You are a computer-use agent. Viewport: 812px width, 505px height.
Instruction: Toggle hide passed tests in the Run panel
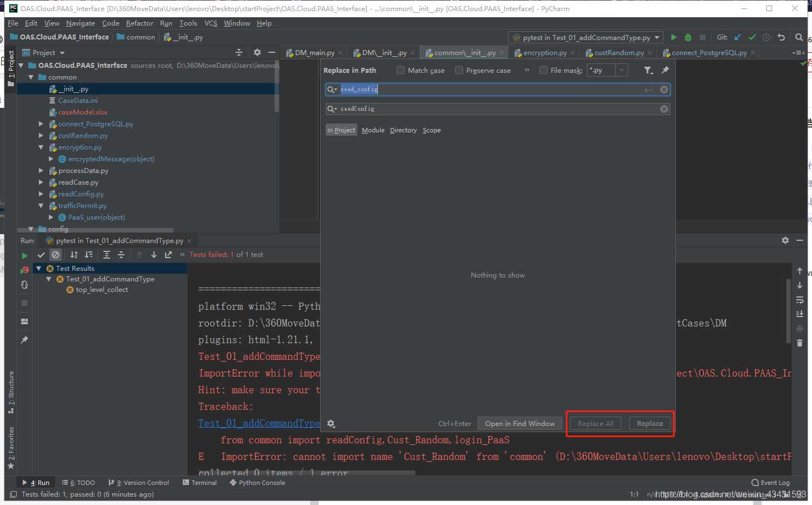(41, 255)
